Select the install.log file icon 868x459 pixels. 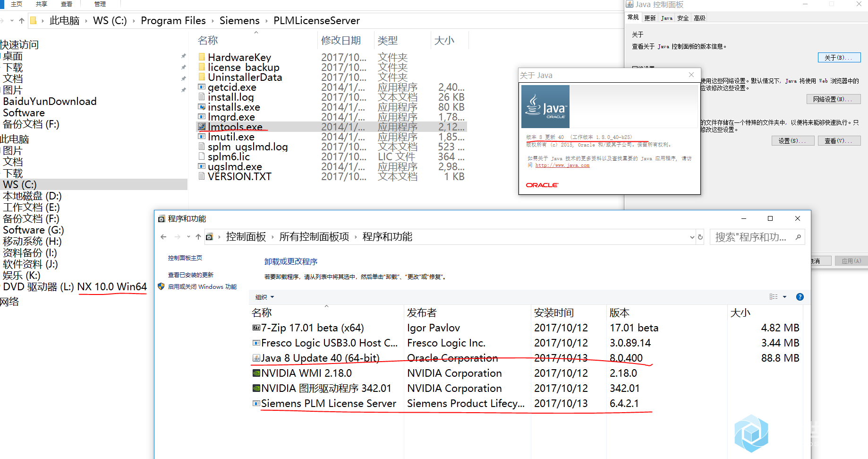[202, 97]
